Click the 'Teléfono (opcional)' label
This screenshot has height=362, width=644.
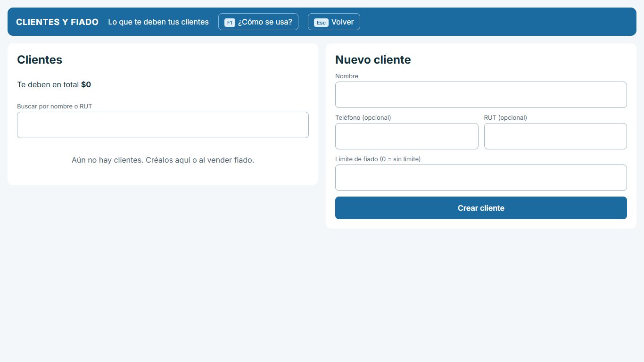pyautogui.click(x=363, y=118)
